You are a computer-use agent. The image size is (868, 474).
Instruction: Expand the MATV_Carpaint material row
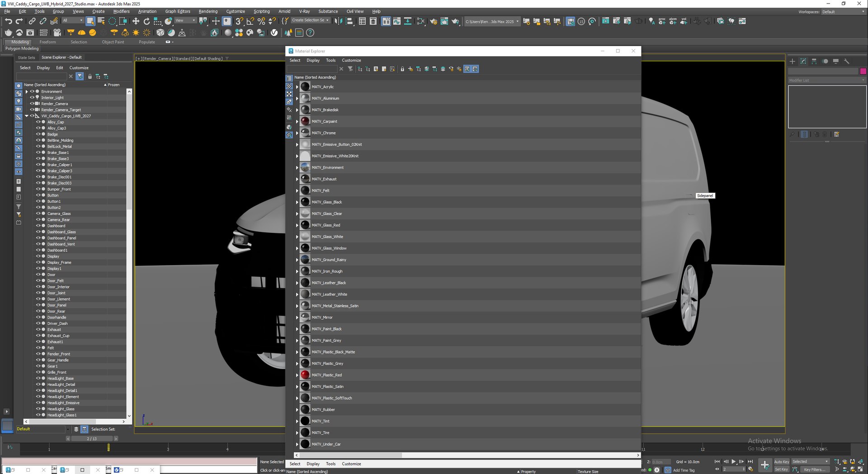pyautogui.click(x=297, y=122)
